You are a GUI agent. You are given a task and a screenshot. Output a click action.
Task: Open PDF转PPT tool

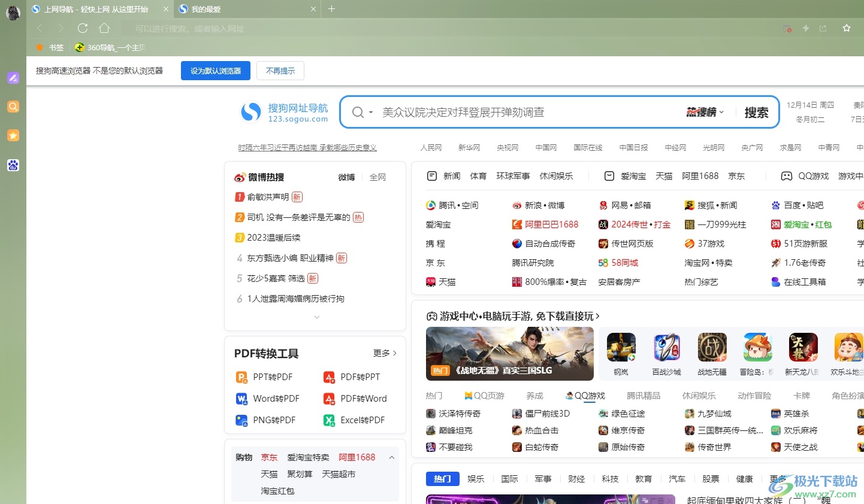pos(352,377)
